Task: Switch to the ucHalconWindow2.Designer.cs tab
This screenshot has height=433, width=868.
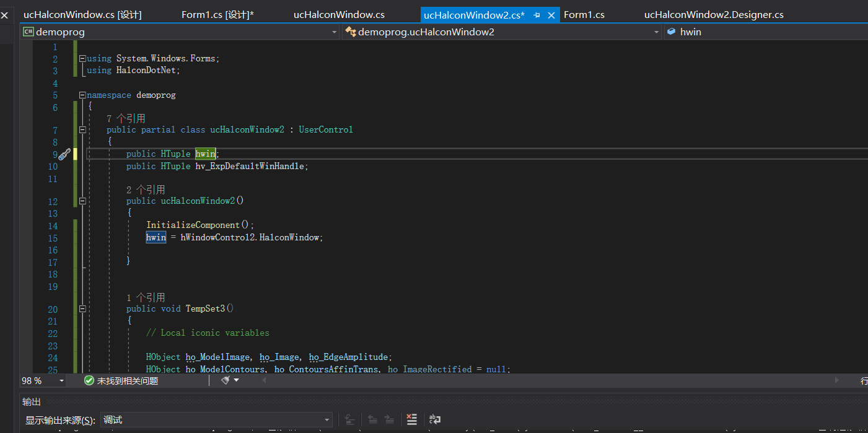Action: 713,15
